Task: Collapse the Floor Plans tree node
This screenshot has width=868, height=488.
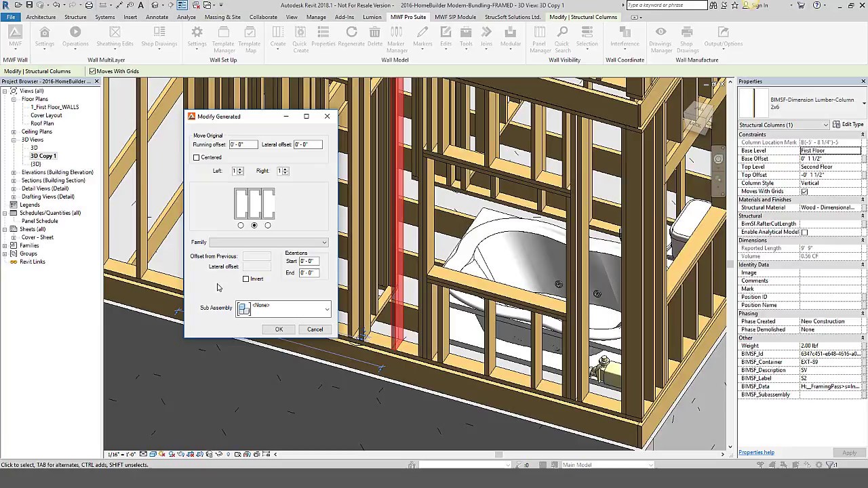Action: point(14,99)
